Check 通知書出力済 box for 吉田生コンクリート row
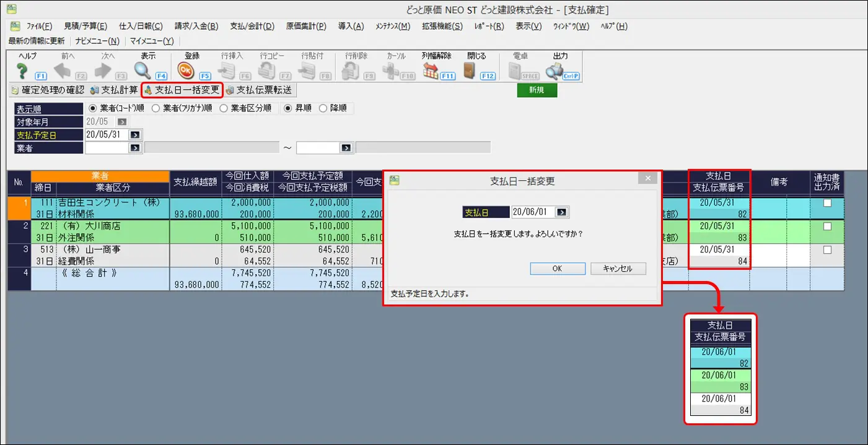 (x=826, y=203)
